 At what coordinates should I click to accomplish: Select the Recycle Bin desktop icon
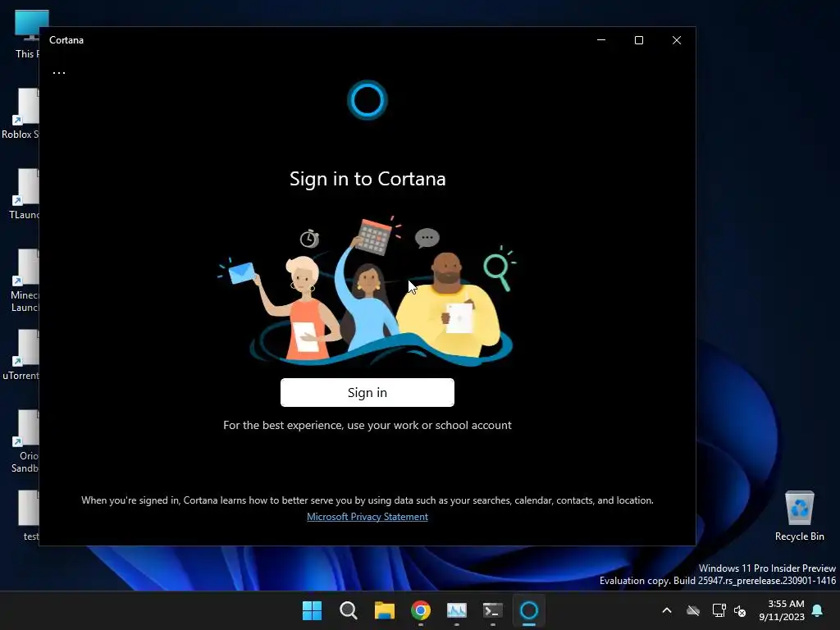[x=799, y=516]
